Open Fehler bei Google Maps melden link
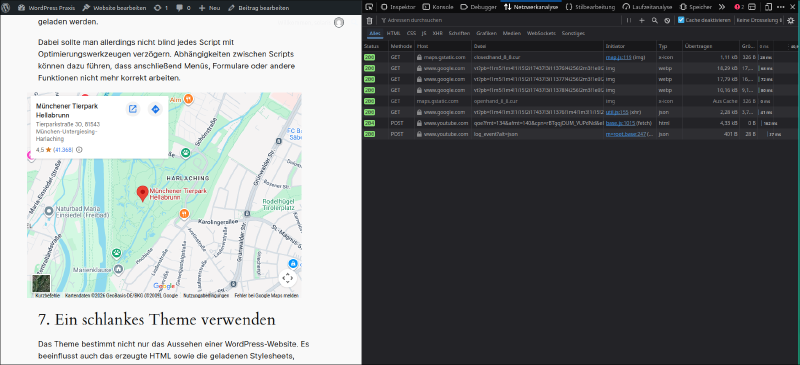 click(x=266, y=296)
